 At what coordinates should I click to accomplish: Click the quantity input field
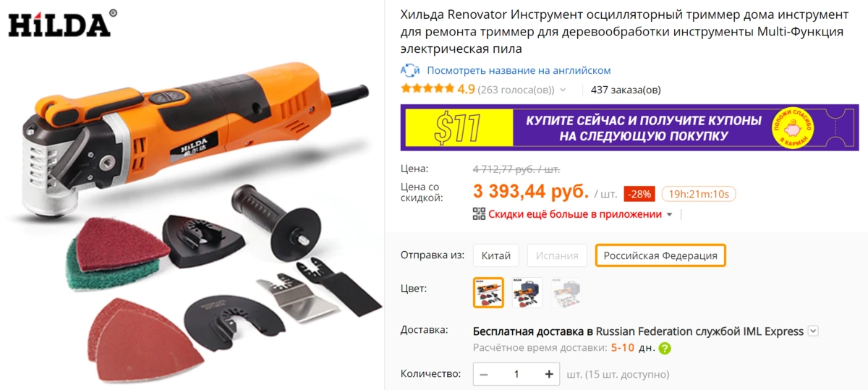point(516,374)
